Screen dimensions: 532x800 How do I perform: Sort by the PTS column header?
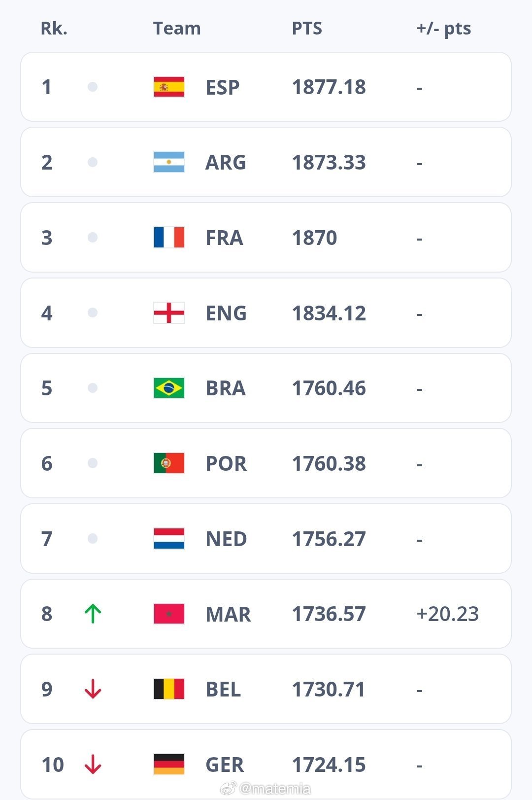[307, 29]
